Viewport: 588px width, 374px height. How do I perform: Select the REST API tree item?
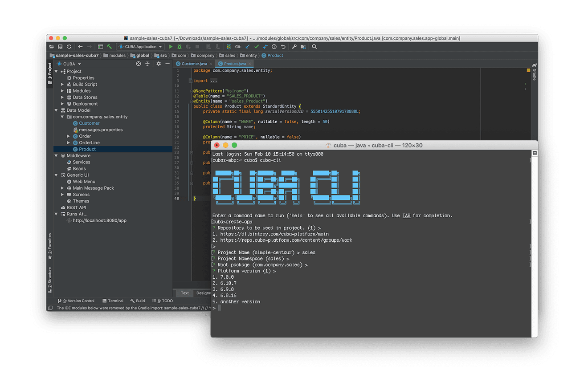click(73, 207)
